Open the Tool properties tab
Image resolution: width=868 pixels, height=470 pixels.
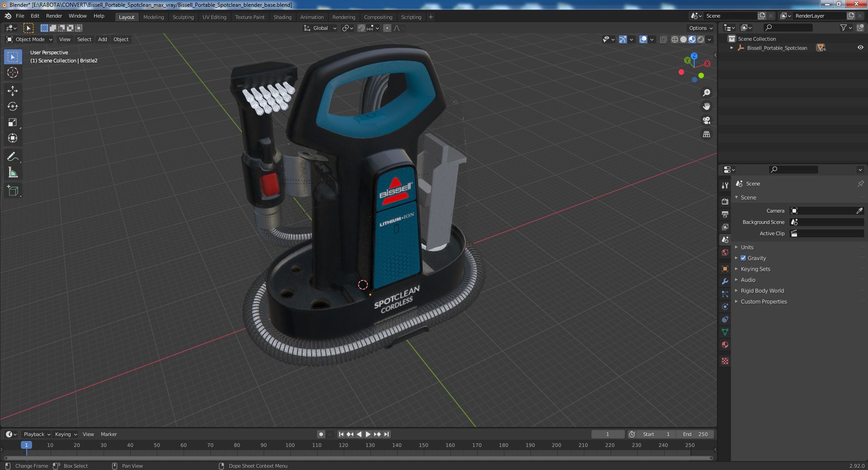pos(725,185)
